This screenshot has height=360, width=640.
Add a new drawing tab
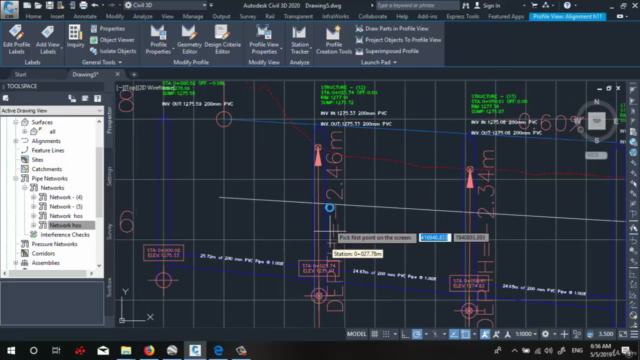[134, 75]
